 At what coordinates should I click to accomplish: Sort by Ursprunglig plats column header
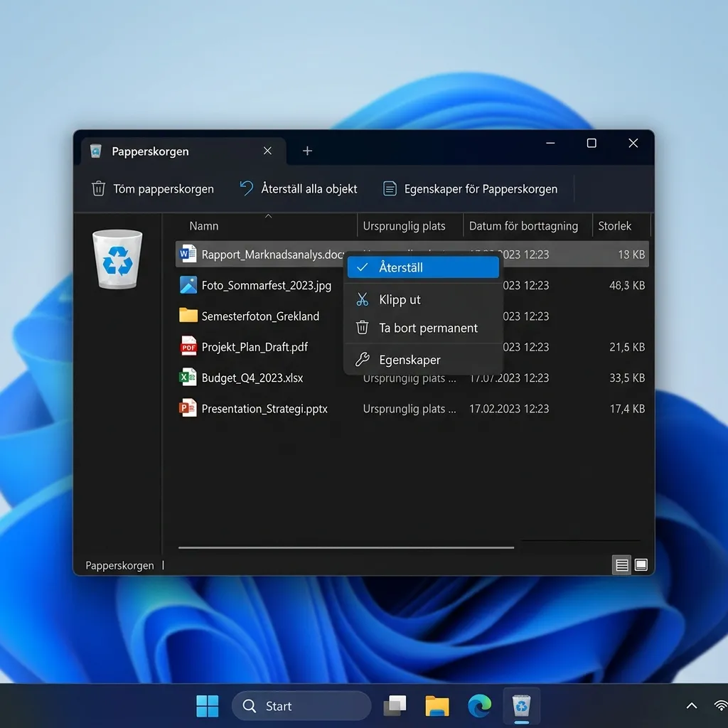point(410,225)
